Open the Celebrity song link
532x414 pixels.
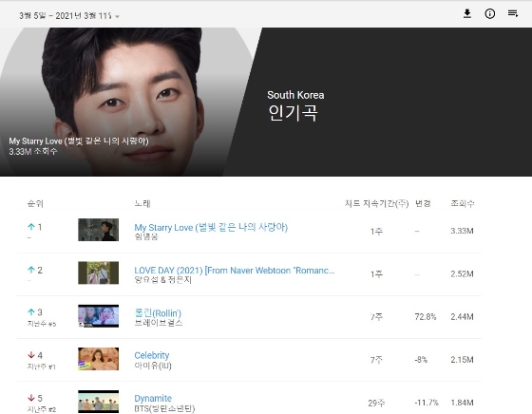click(x=152, y=355)
